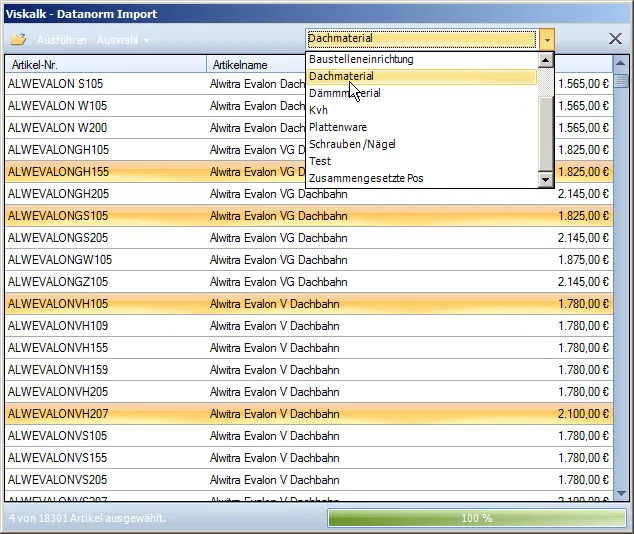634x534 pixels.
Task: Click the Dachmaterial combo box field
Action: coord(421,40)
